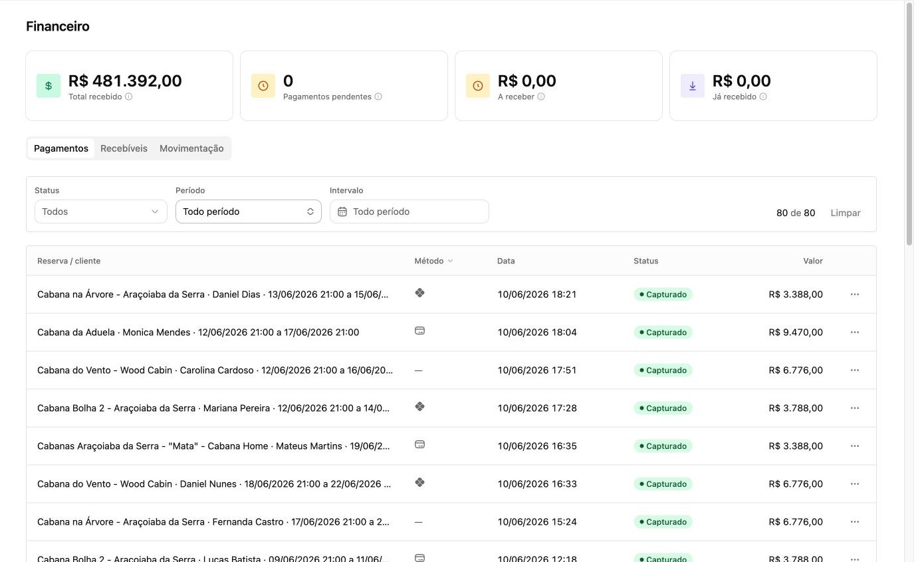Viewport: 924px width, 562px height.
Task: Open actions menu for Monica Mendes payment
Action: point(855,332)
